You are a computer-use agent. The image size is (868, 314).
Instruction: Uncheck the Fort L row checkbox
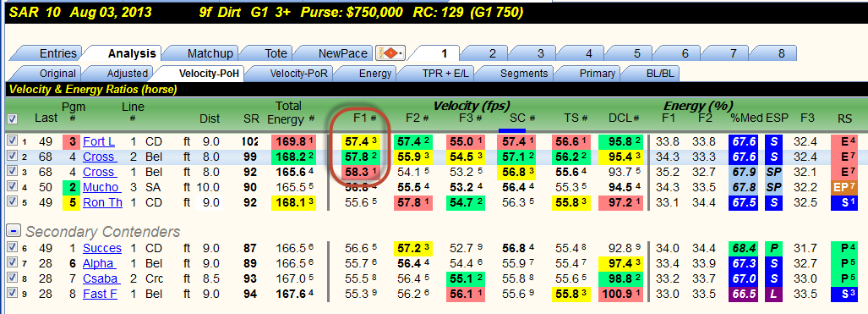(11, 141)
